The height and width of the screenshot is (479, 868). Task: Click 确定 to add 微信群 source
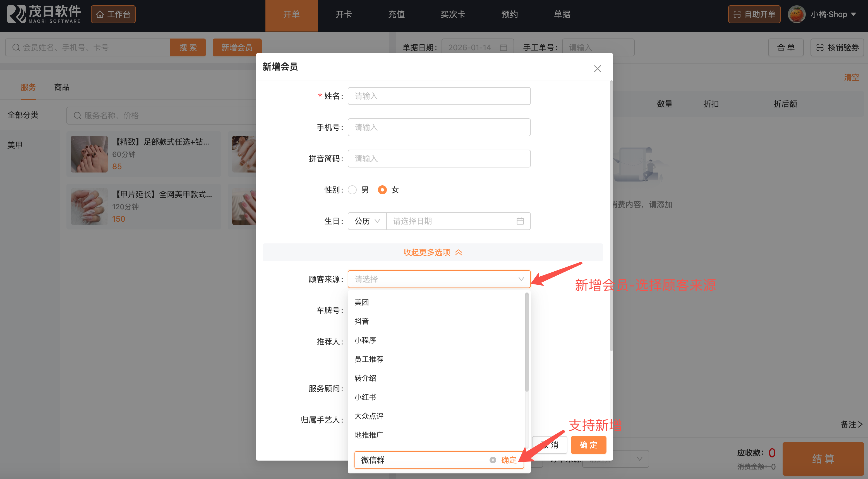pyautogui.click(x=509, y=460)
